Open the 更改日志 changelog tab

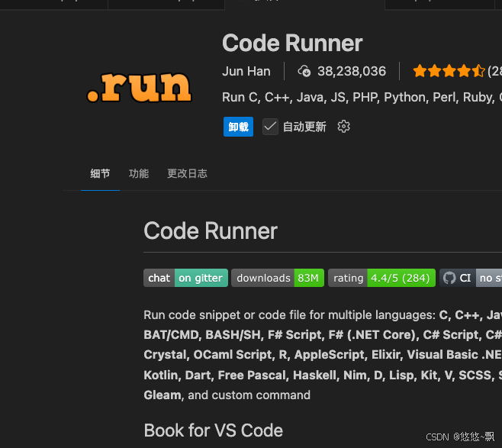pos(187,173)
